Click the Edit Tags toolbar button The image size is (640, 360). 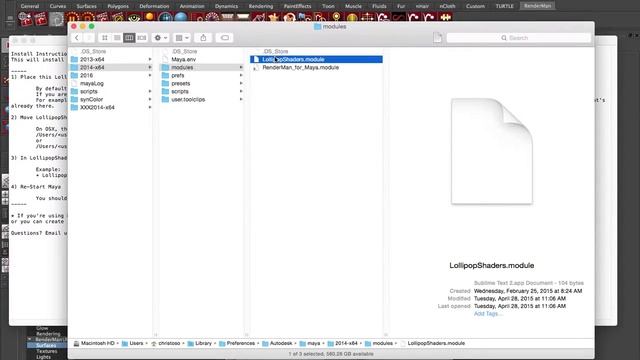(224, 38)
